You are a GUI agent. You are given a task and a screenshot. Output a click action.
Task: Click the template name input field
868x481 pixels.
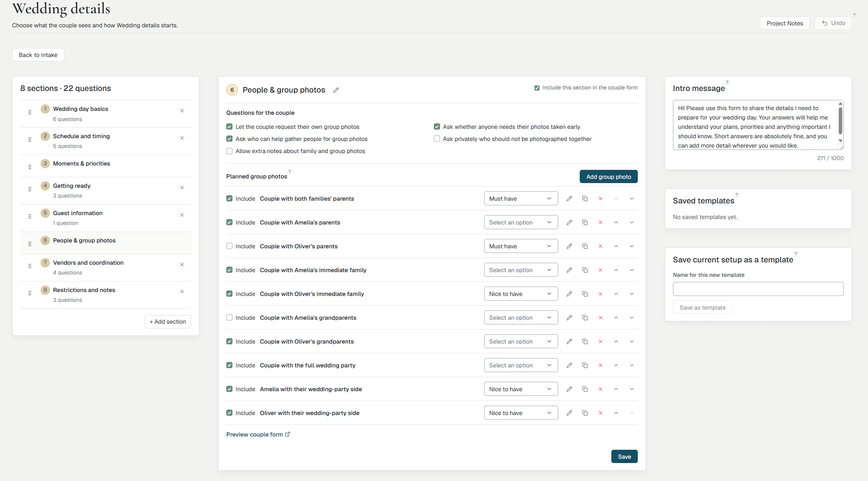tap(758, 289)
